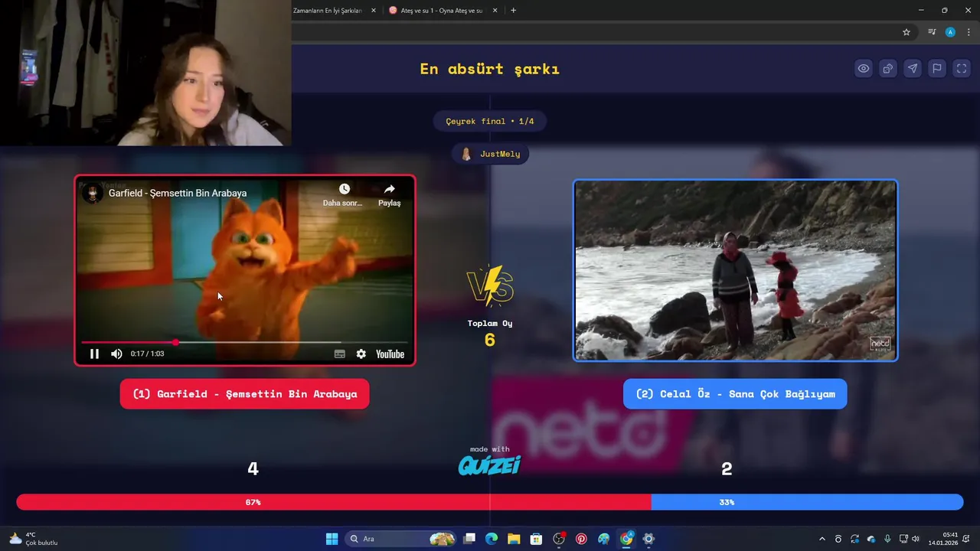
Task: Vote for (1) Garfield - Şemsettin Bin Arabaya
Action: coord(244,394)
